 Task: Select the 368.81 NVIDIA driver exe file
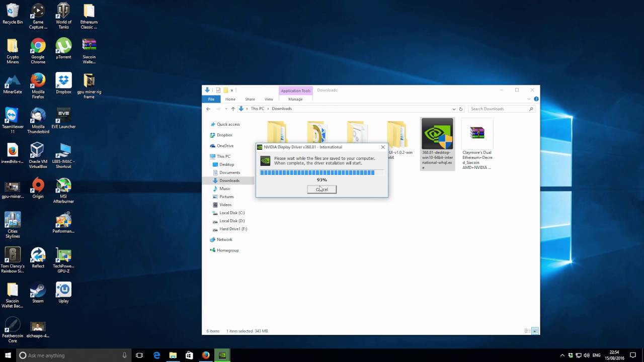pyautogui.click(x=437, y=144)
